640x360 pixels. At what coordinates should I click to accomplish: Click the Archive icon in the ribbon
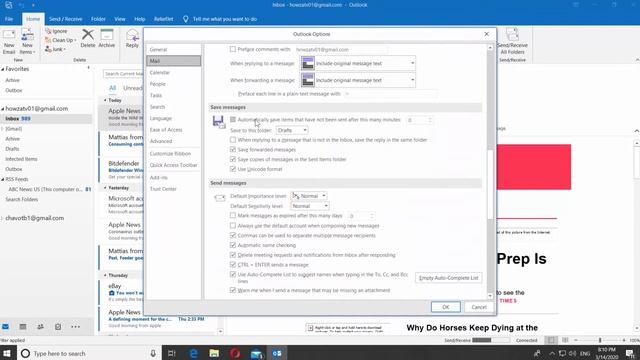(107, 35)
